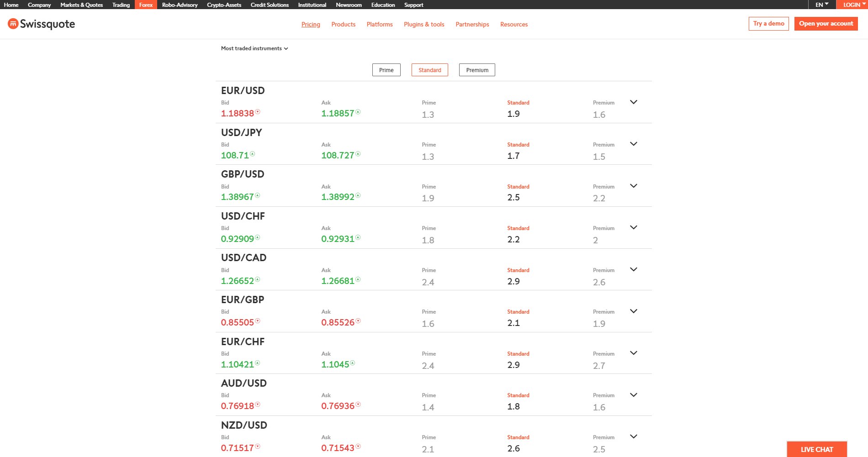Screen dimensions: 868x457
Task: Click the arrow icon beside USD/CHF bid 0.92909
Action: (x=258, y=237)
